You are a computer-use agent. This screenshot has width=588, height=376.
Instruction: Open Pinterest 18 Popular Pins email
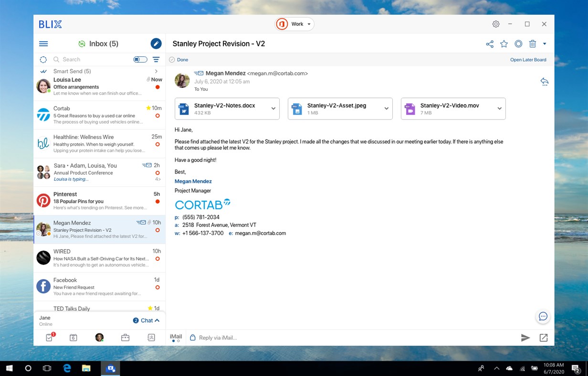(99, 201)
